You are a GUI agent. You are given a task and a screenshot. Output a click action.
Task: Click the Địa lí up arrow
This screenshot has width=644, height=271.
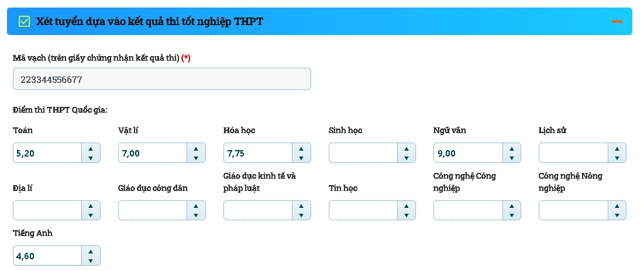click(91, 206)
